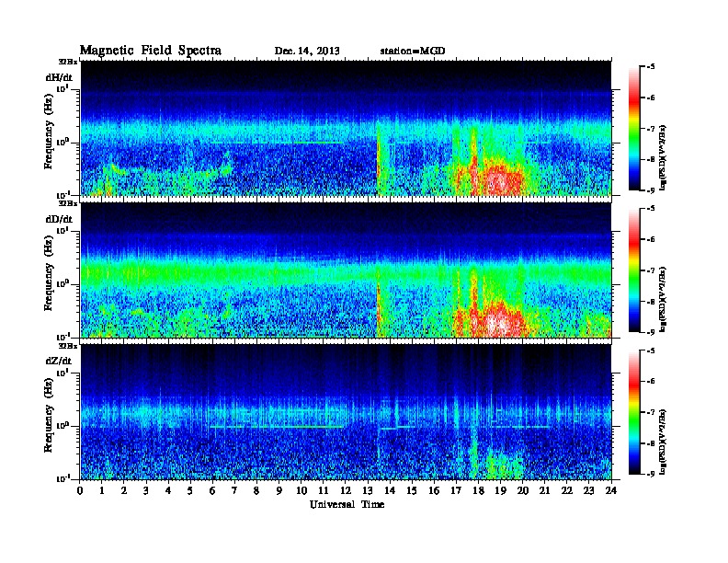Click hour tick label 23 on time axis
This screenshot has width=728, height=563.
588,491
